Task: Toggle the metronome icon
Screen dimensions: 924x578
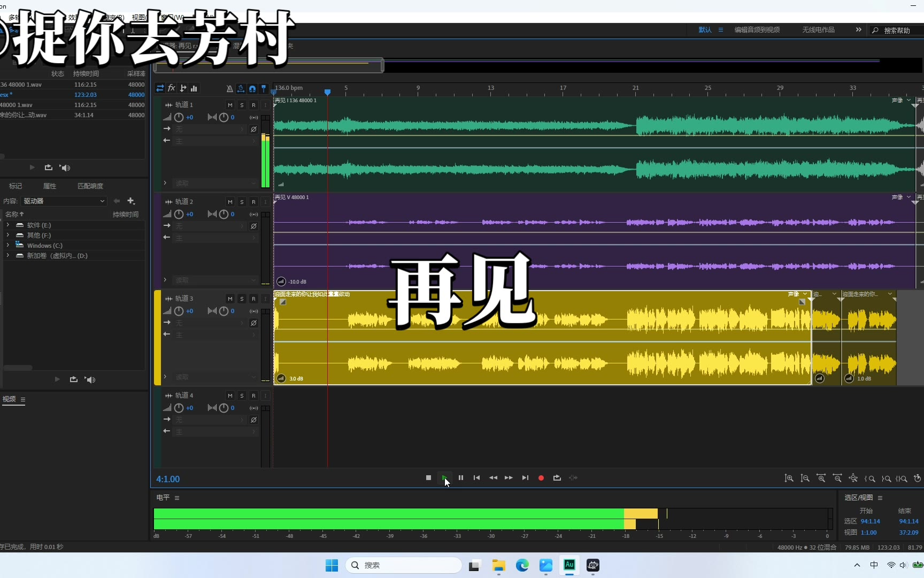Action: click(229, 88)
